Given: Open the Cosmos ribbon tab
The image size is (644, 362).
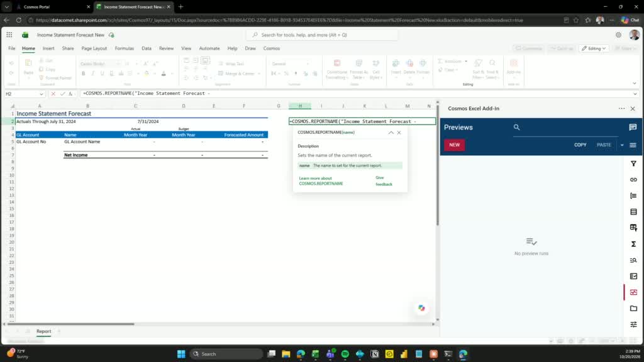Looking at the screenshot, I should [272, 48].
